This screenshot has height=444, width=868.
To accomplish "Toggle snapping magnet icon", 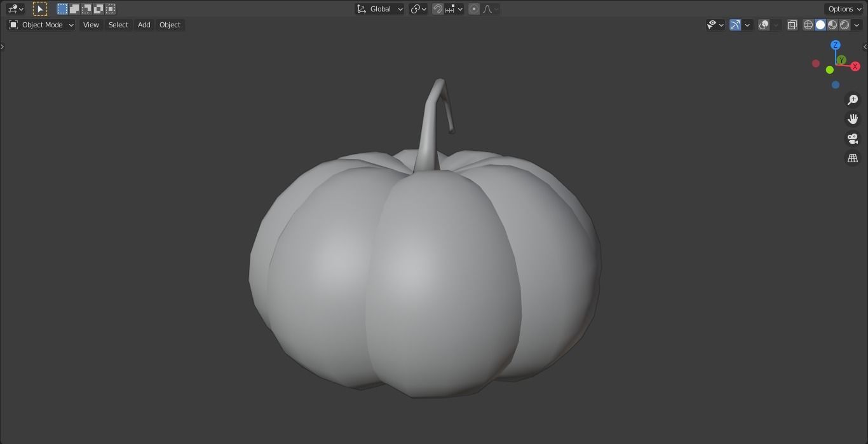I will [438, 9].
